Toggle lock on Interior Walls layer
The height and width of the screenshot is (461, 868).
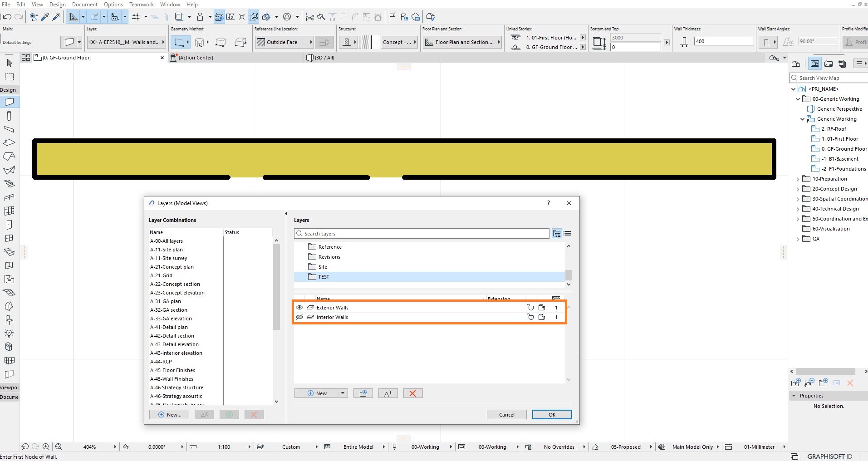(530, 317)
